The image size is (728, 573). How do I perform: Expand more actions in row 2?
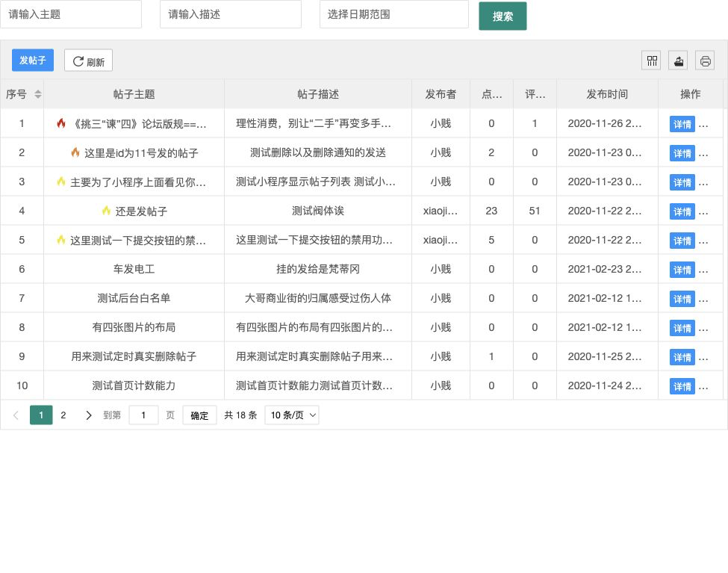point(703,153)
